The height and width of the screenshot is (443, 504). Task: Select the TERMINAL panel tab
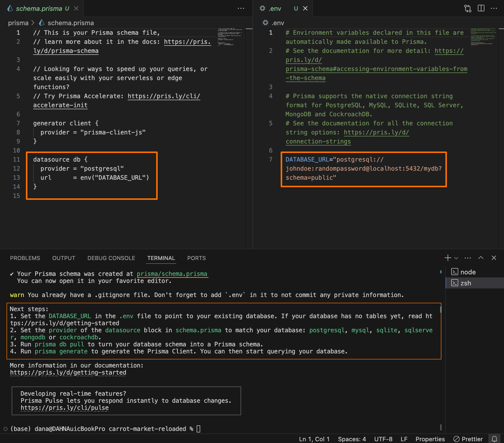(161, 258)
